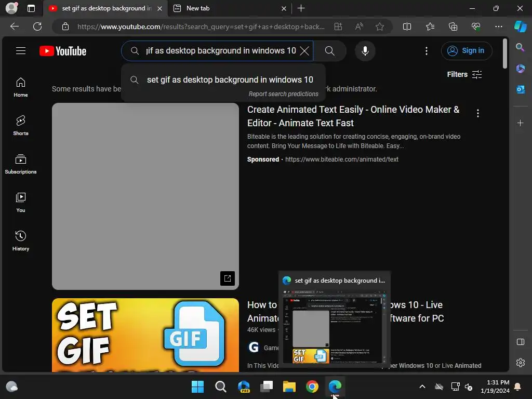Open the biteable.com/animated/text sponsored URL

pyautogui.click(x=342, y=159)
